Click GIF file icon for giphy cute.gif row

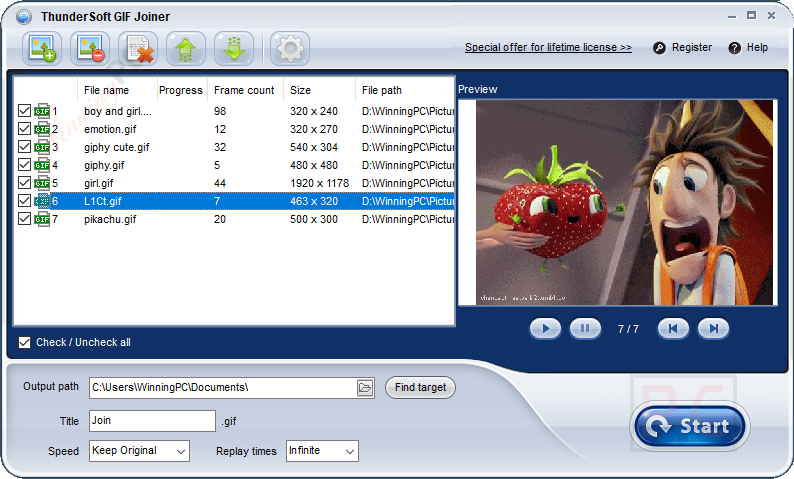42,147
